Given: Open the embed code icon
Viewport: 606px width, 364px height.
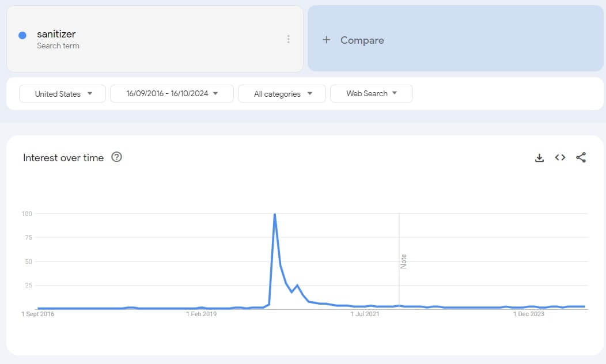Looking at the screenshot, I should pyautogui.click(x=560, y=157).
